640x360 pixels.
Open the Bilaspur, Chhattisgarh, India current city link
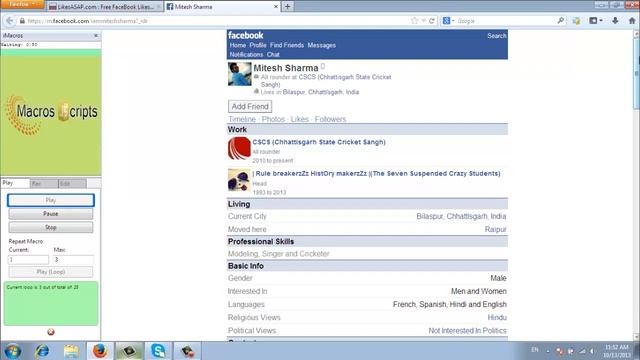[x=461, y=216]
